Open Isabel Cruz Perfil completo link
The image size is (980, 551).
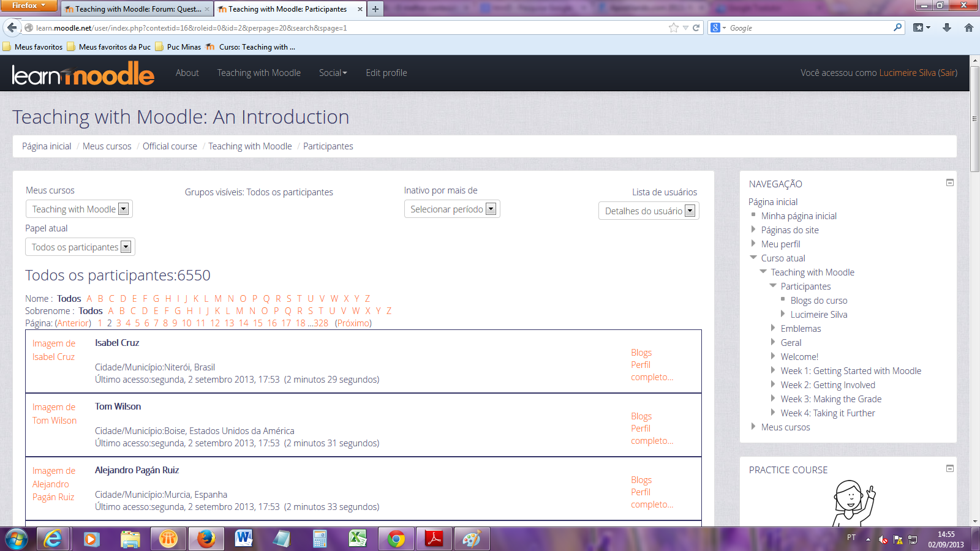tap(652, 371)
